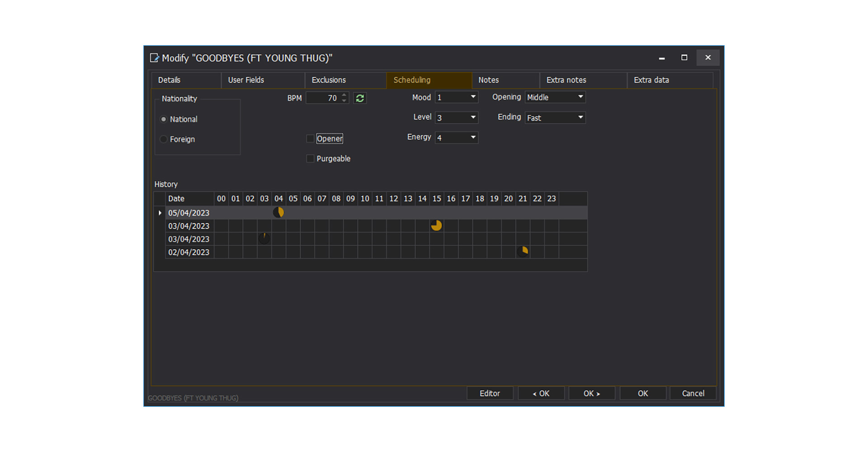The image size is (868, 452).
Task: Switch to the Exclusions tab
Action: pyautogui.click(x=329, y=80)
